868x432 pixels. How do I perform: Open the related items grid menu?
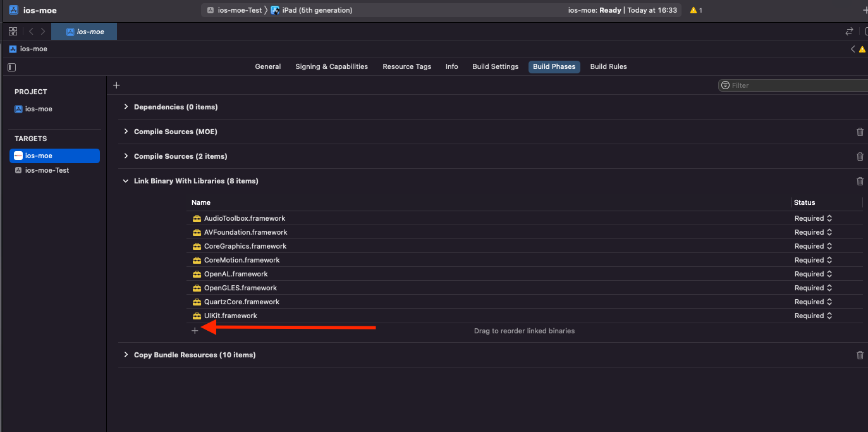click(x=13, y=32)
